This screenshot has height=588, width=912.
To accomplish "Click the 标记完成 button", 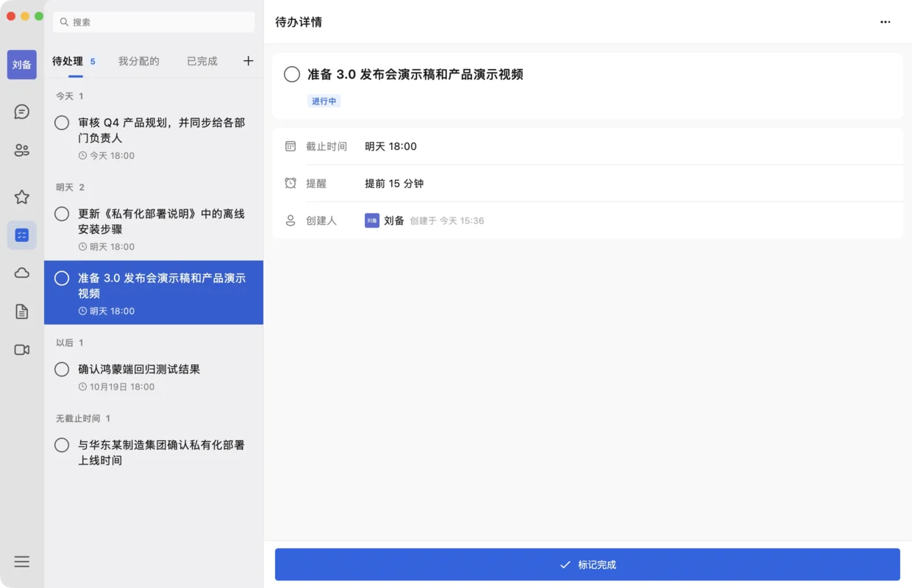I will pyautogui.click(x=588, y=564).
